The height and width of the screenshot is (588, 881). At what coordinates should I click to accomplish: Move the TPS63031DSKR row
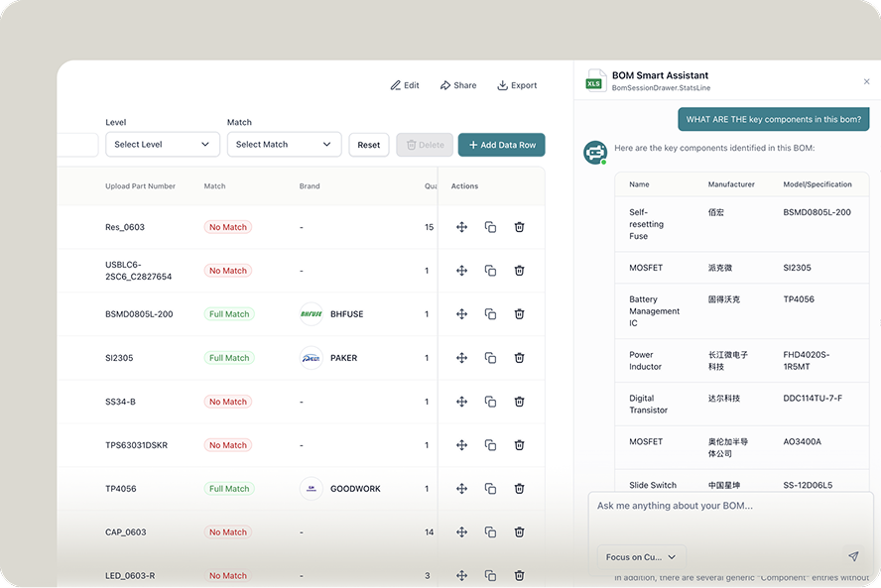[x=462, y=445]
